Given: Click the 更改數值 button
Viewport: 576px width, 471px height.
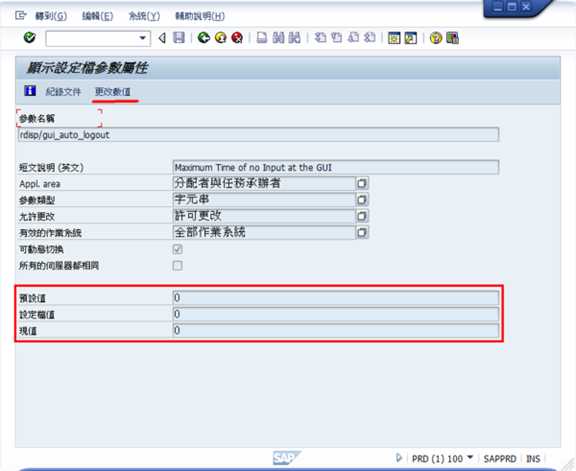Looking at the screenshot, I should 113,91.
